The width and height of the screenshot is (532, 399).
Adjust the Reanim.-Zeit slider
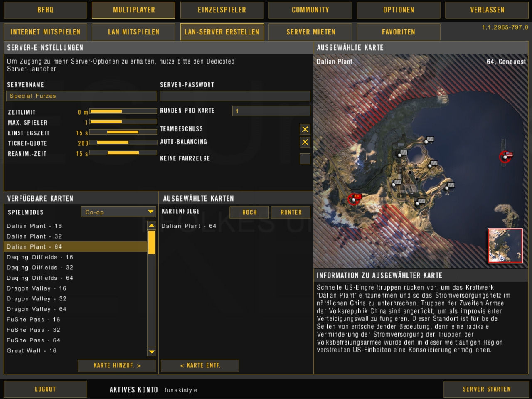[x=123, y=153]
